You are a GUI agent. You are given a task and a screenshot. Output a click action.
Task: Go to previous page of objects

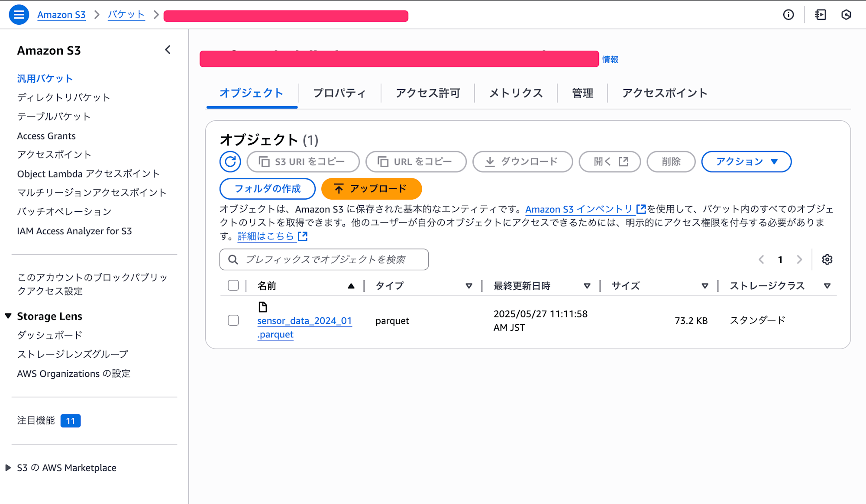(761, 259)
